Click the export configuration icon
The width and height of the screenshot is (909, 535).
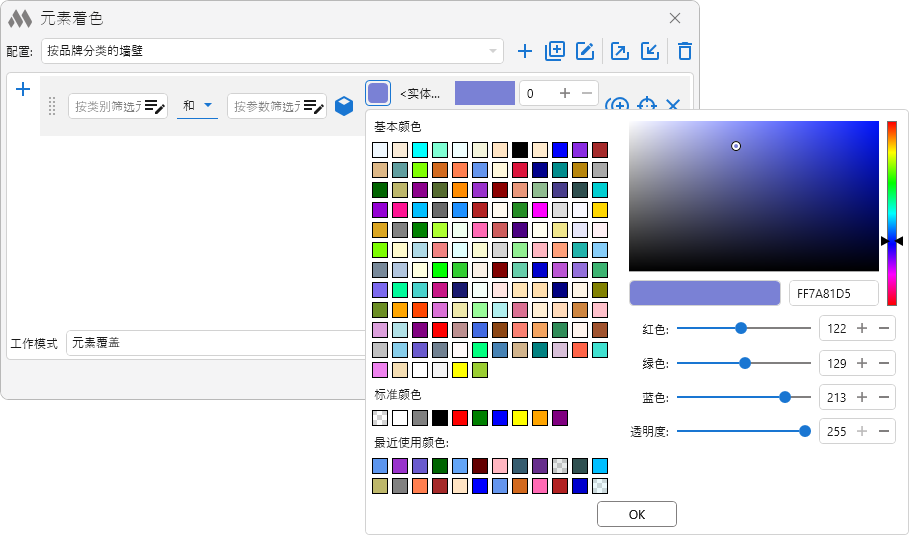tap(620, 51)
